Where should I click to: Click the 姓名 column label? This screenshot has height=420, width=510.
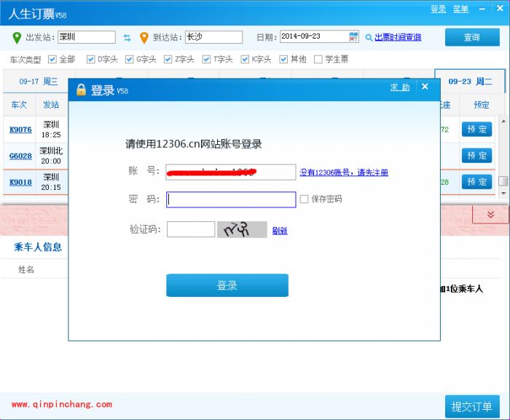point(26,269)
